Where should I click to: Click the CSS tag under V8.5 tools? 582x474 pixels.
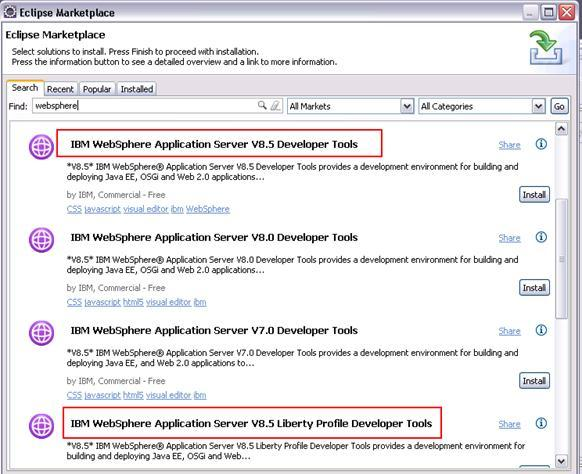[x=74, y=209]
